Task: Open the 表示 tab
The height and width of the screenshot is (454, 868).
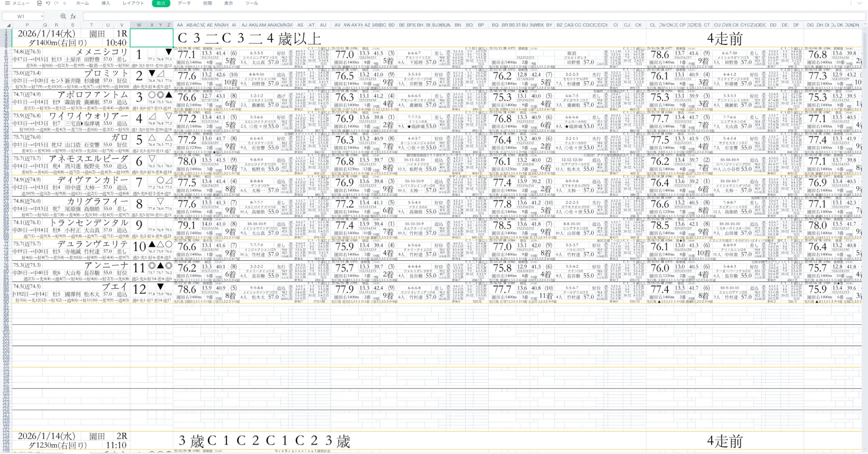Action: pos(229,3)
